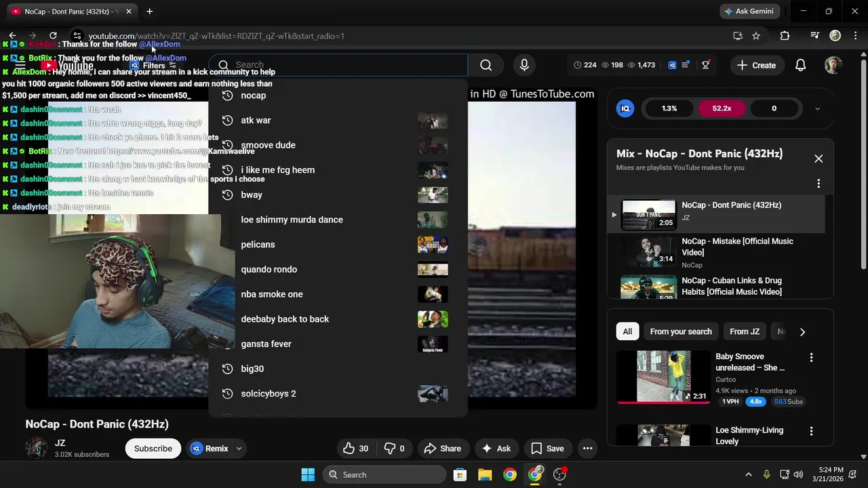Select the From JZ chip
This screenshot has height=488, width=868.
coord(745,331)
